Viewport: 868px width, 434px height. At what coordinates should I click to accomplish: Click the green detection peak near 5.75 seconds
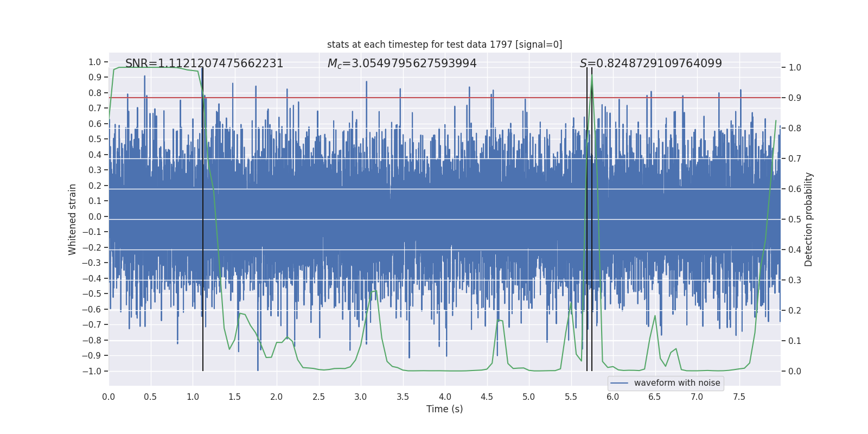tap(591, 76)
